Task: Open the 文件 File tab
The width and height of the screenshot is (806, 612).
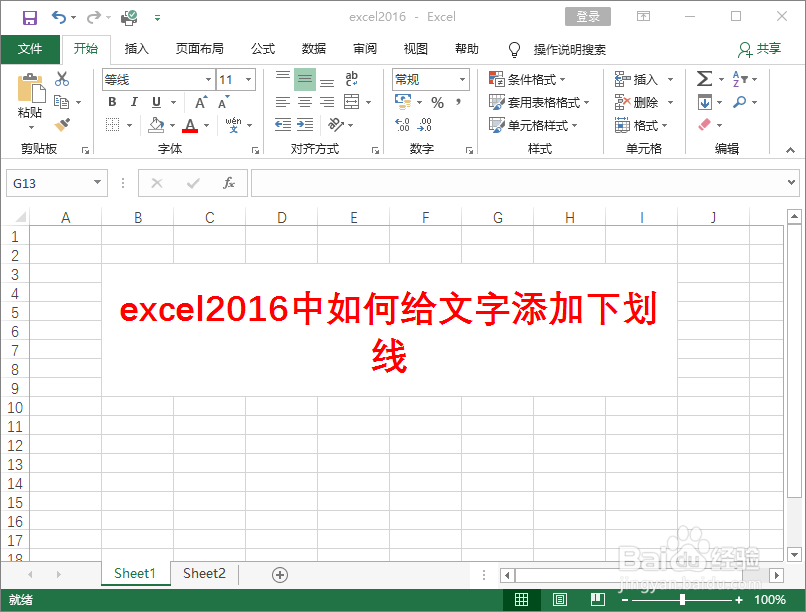Action: pos(30,49)
